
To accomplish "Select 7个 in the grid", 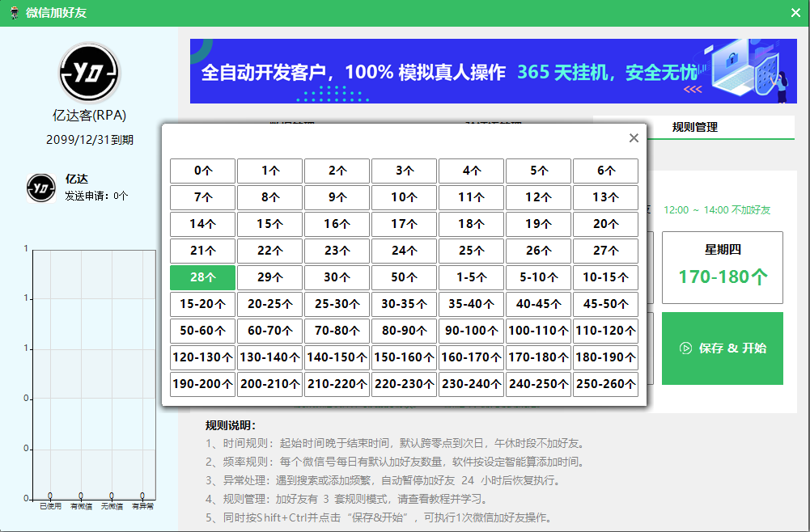I will pos(202,197).
